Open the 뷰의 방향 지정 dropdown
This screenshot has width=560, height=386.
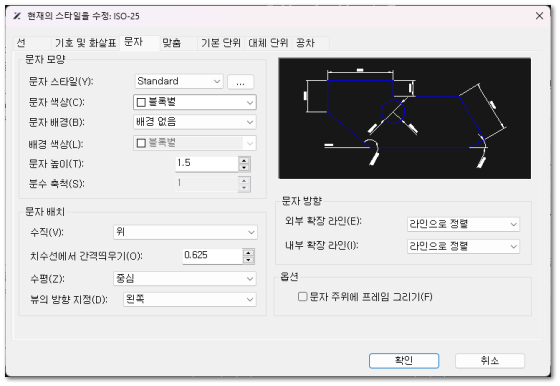(190, 299)
